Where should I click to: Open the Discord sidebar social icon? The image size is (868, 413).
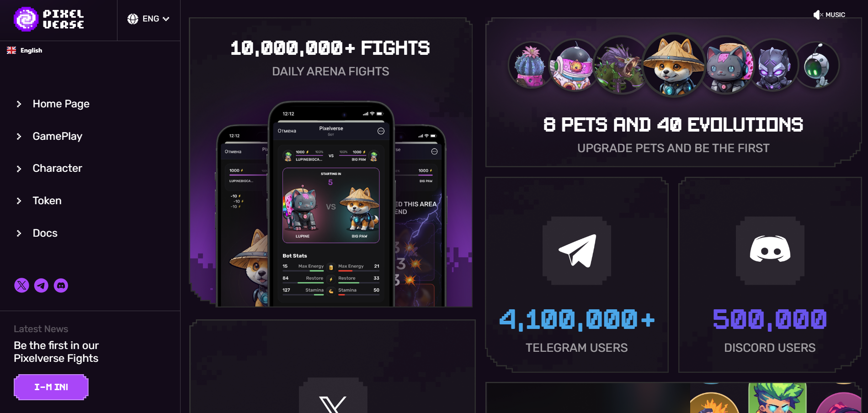point(61,286)
